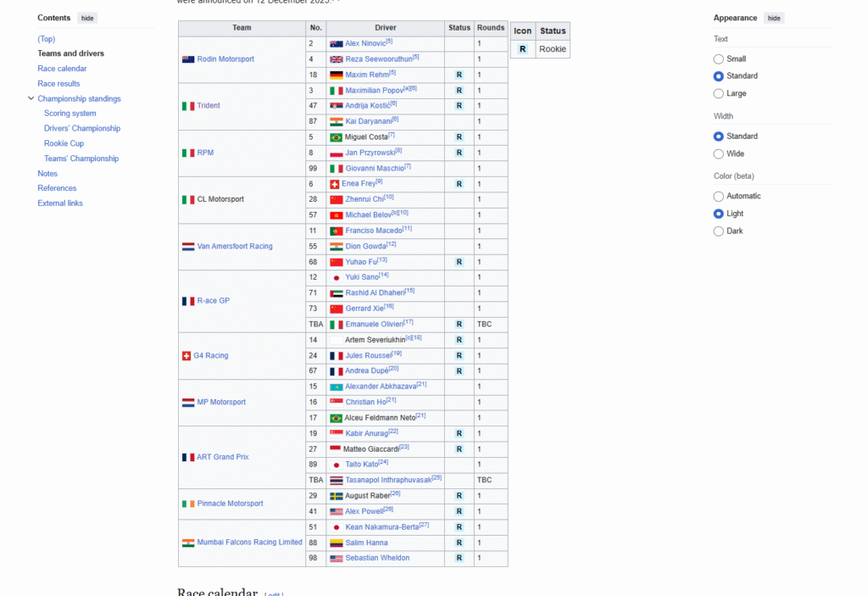The height and width of the screenshot is (596, 868).
Task: Go to Race calendar in contents
Action: [x=62, y=69]
